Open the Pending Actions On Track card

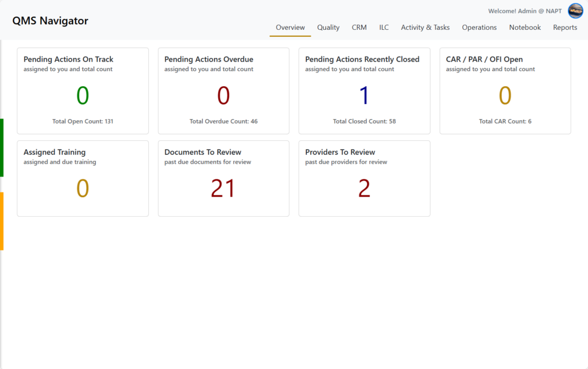(x=83, y=91)
